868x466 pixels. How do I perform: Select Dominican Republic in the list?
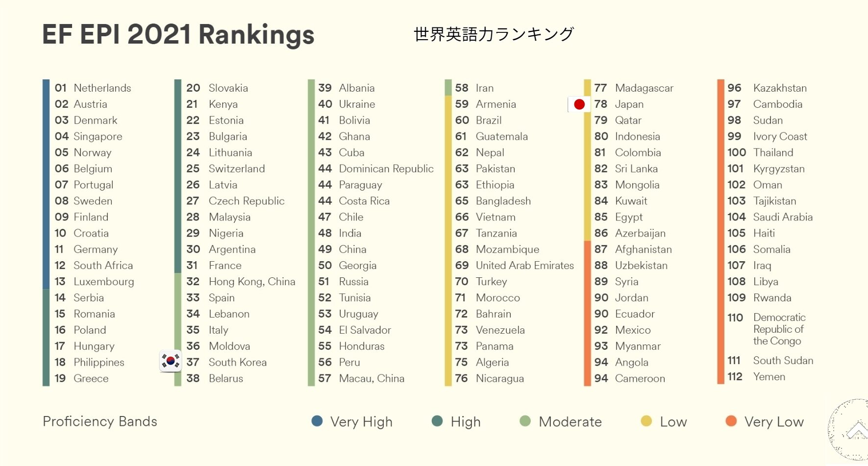pos(386,169)
